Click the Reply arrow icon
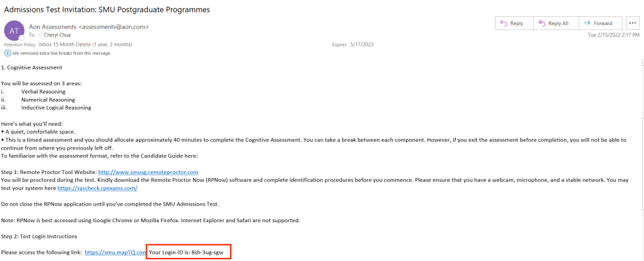 (503, 23)
